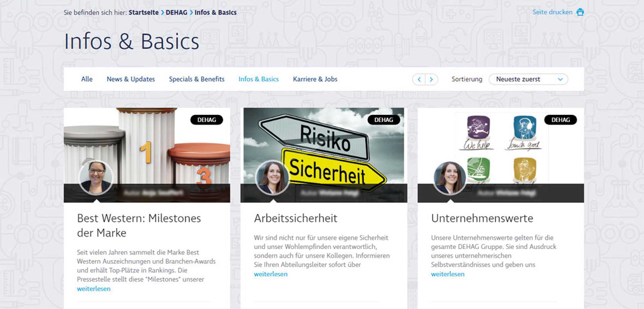Screen dimensions: 644x309
Task: Click DEHAG badge on Best Western image
Action: pyautogui.click(x=207, y=120)
